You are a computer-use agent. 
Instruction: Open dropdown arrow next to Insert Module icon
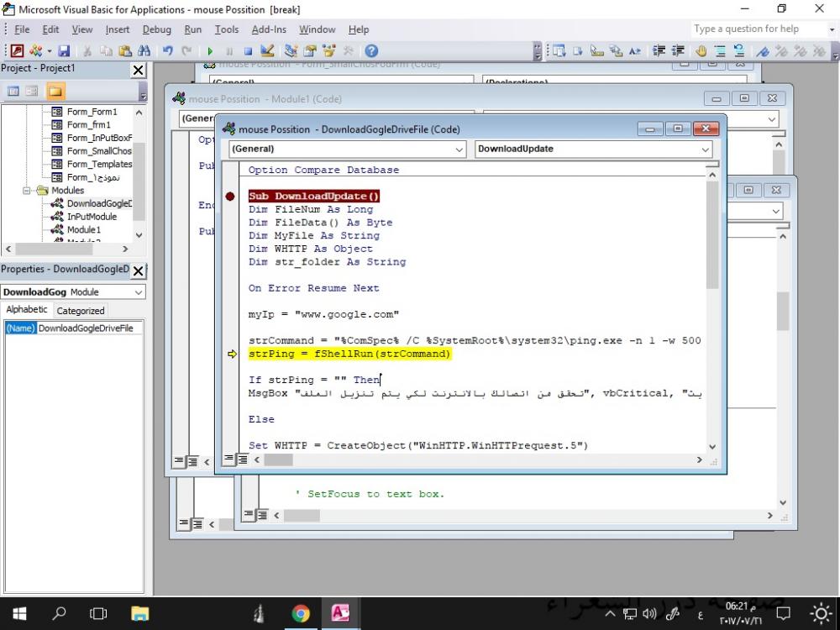coord(50,51)
